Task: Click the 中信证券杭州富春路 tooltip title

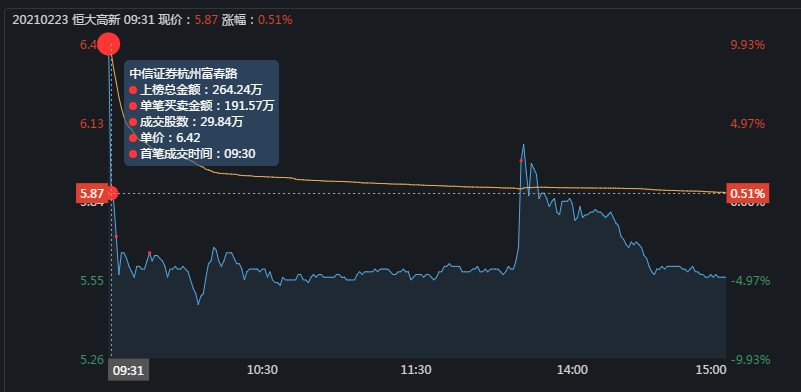Action: (176, 74)
